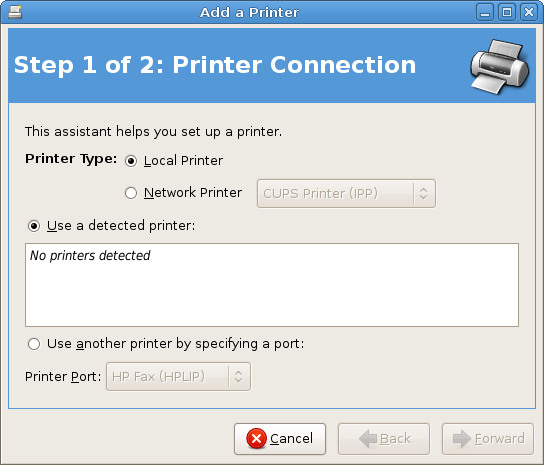Click the printer icon in the title bar

(15, 12)
